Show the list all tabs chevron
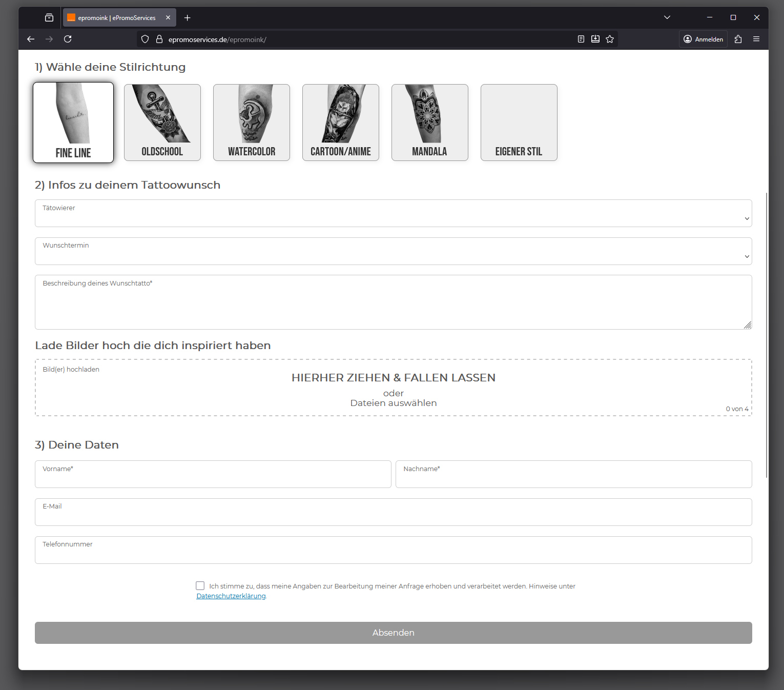Screen dimensions: 784x690 tap(667, 17)
